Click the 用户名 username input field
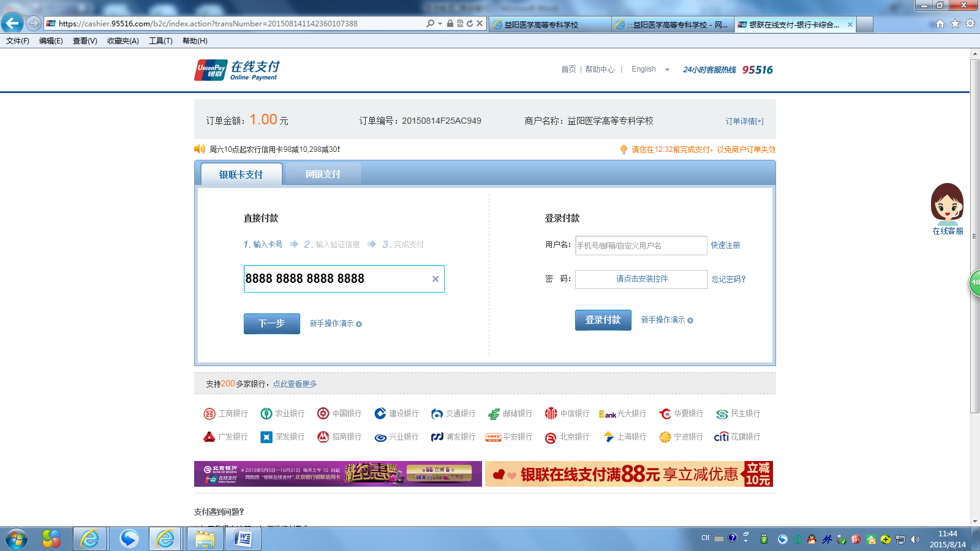The height and width of the screenshot is (551, 980). pos(641,246)
